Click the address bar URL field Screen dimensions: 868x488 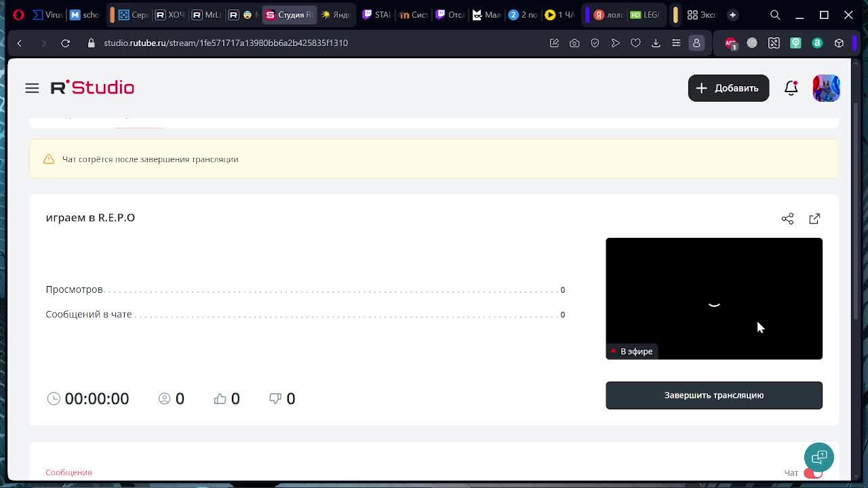coord(319,43)
